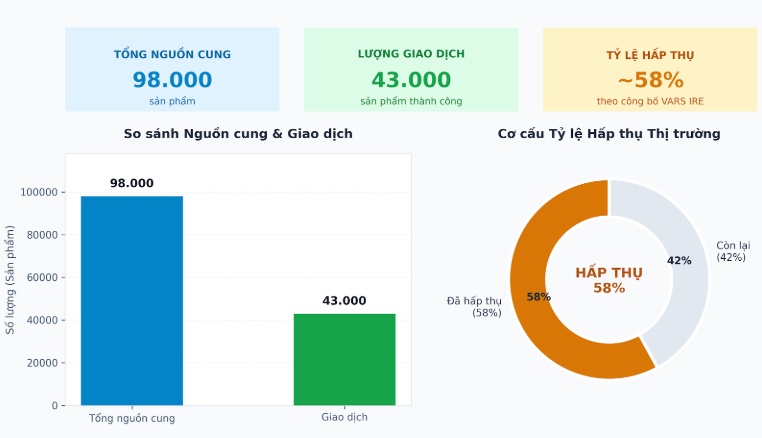Screen dimensions: 762x438
Task: Click the 58% label on the orange segment
Action: tap(538, 297)
